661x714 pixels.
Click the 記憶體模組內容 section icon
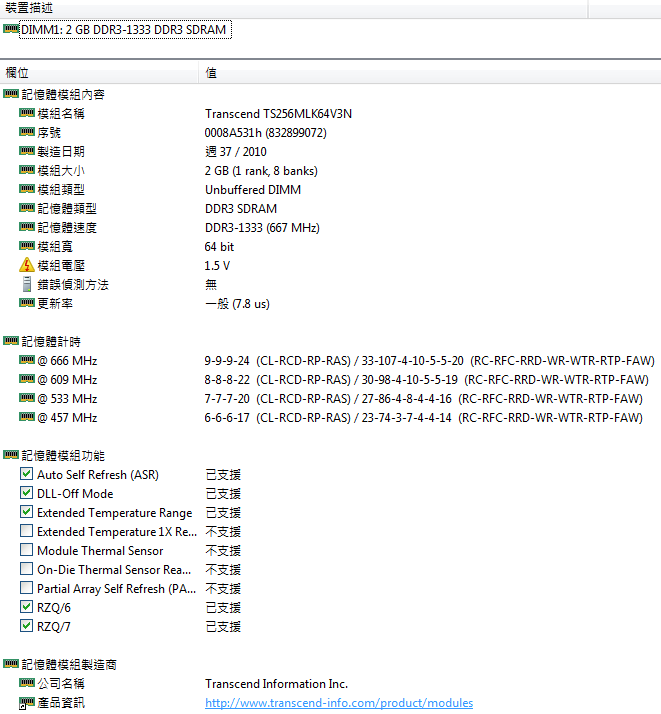coord(10,94)
